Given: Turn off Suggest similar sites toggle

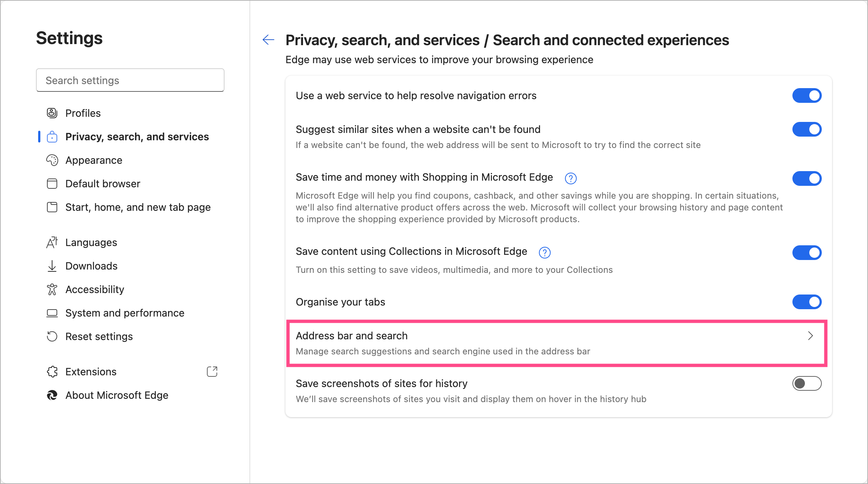Looking at the screenshot, I should 806,129.
